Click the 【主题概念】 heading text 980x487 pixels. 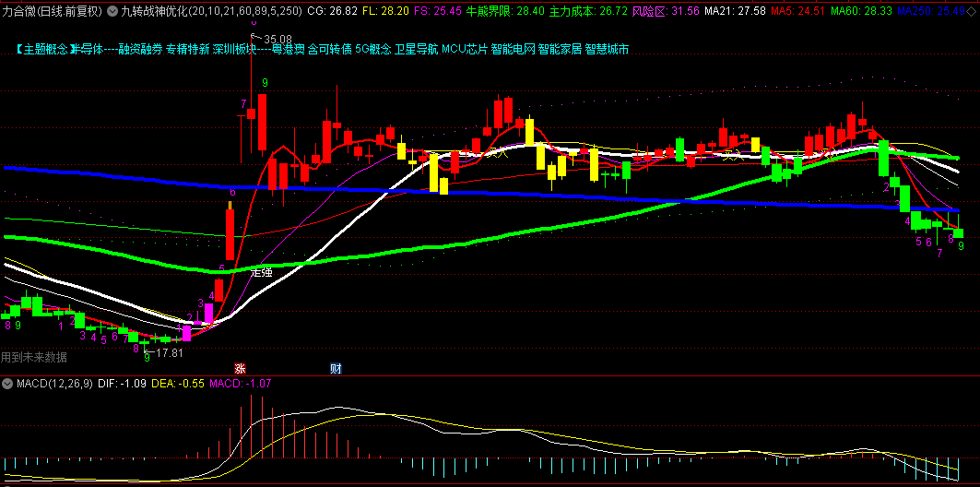pyautogui.click(x=43, y=50)
